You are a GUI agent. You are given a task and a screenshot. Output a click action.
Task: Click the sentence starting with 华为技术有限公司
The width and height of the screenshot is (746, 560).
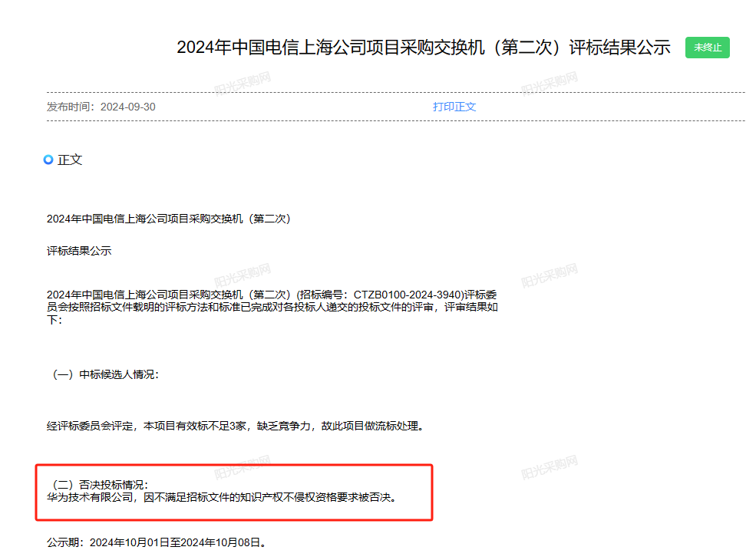(x=222, y=497)
